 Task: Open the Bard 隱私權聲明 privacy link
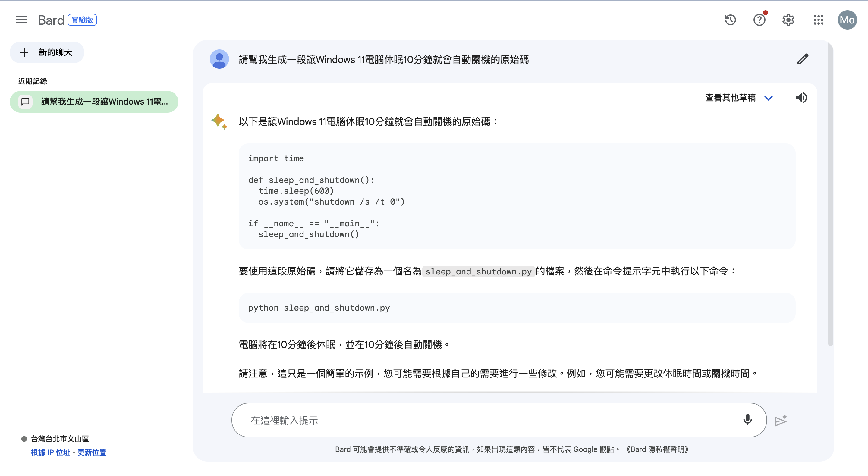(657, 449)
